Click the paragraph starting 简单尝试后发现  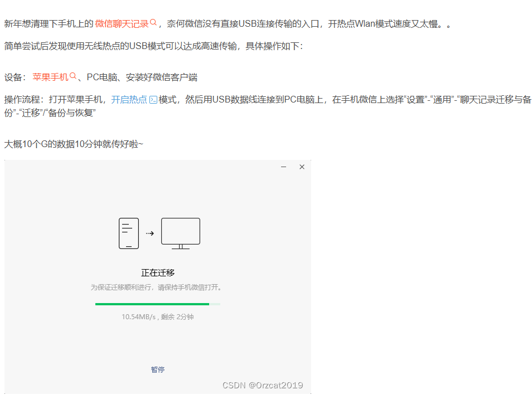(153, 46)
